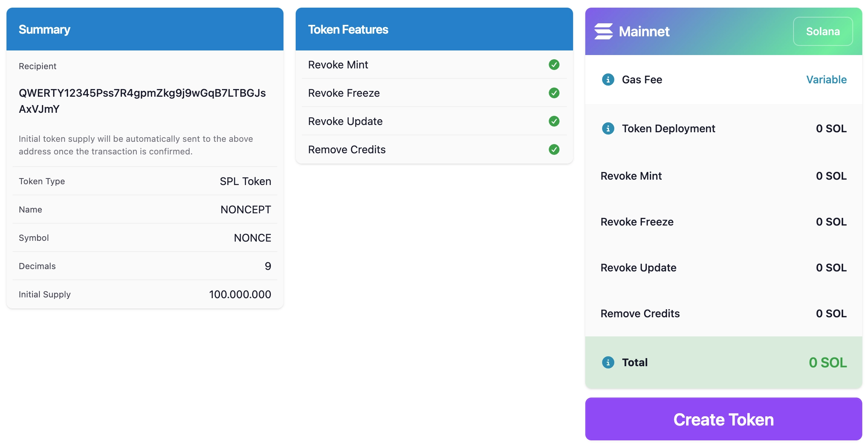The image size is (868, 448).
Task: Toggle the Revoke Mint green checkmark
Action: 554,65
